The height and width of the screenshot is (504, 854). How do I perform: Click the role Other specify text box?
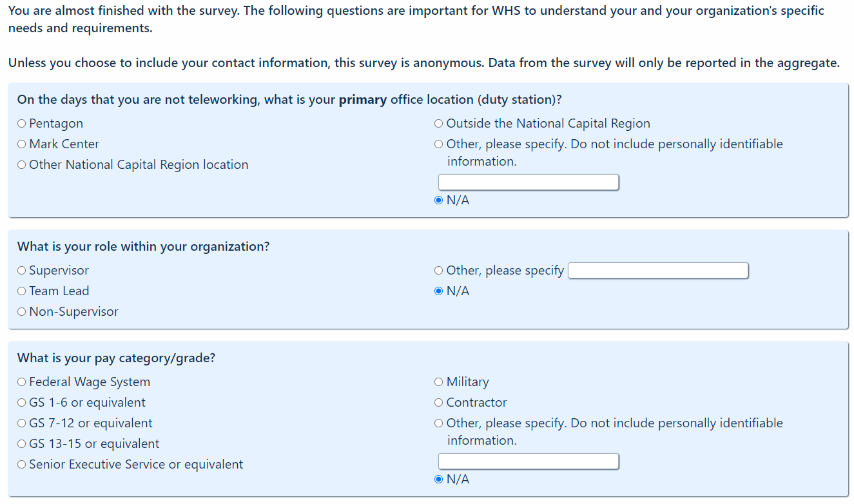point(658,271)
